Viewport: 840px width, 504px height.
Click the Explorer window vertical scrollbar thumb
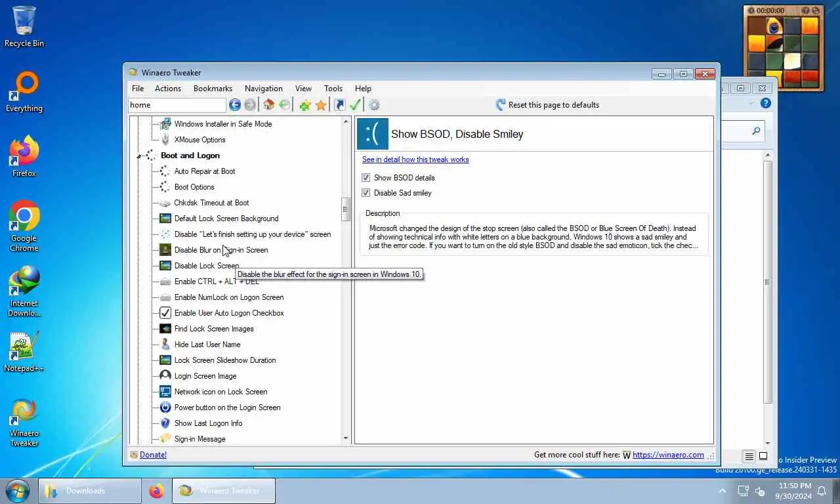coord(768,282)
